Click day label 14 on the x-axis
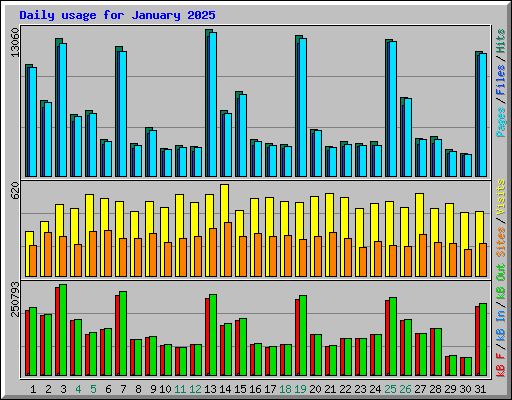The image size is (512, 400). coord(225,389)
